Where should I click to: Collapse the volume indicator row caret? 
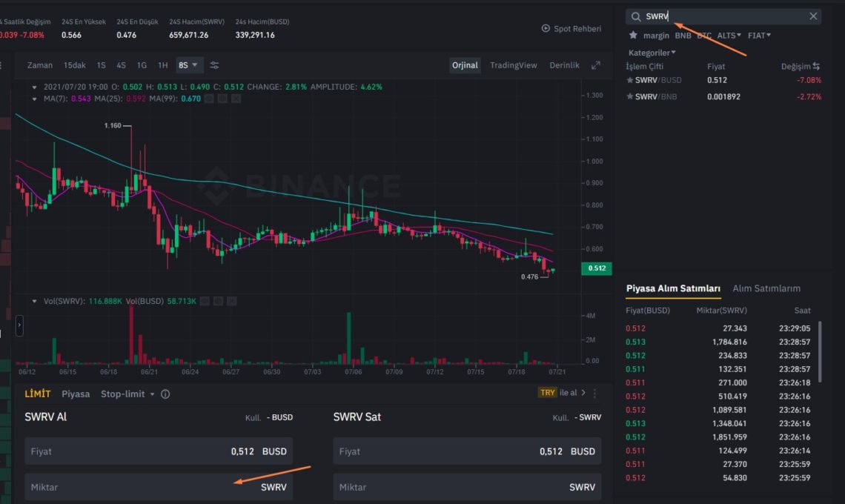click(33, 301)
